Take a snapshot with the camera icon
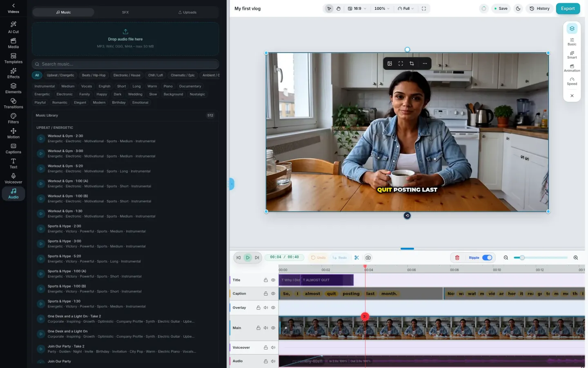 coord(368,258)
